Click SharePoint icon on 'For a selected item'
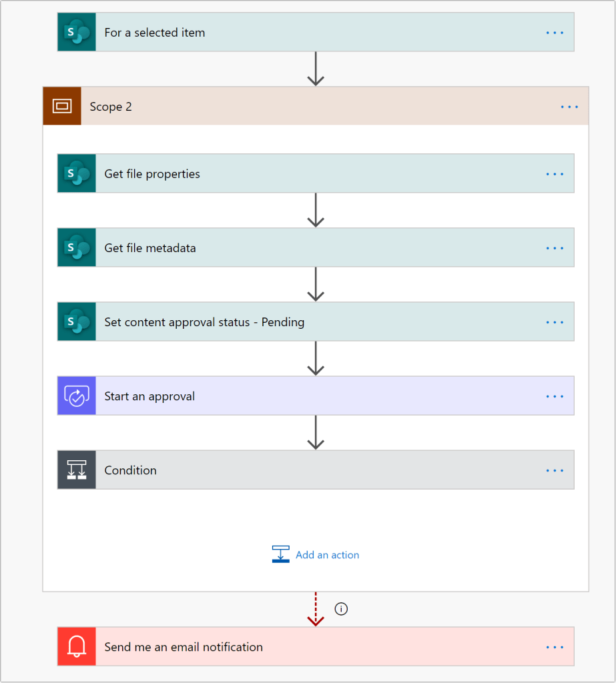The height and width of the screenshot is (683, 616). 77,32
